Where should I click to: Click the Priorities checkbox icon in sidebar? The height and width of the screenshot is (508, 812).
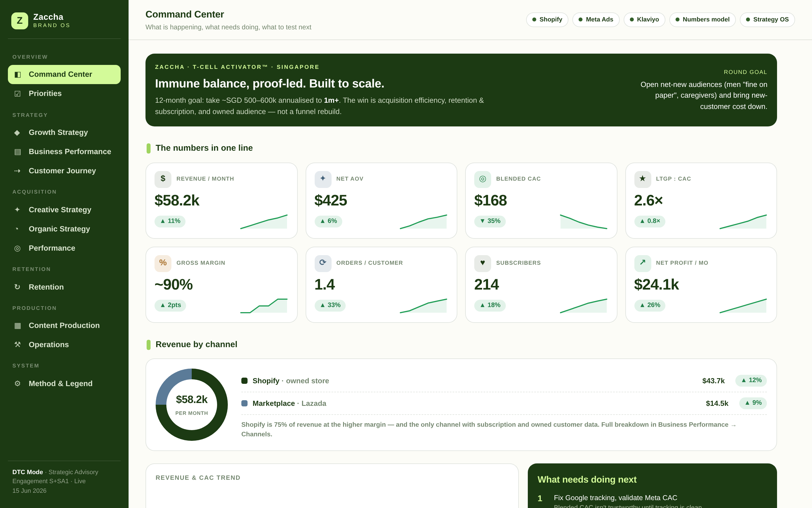click(x=17, y=94)
